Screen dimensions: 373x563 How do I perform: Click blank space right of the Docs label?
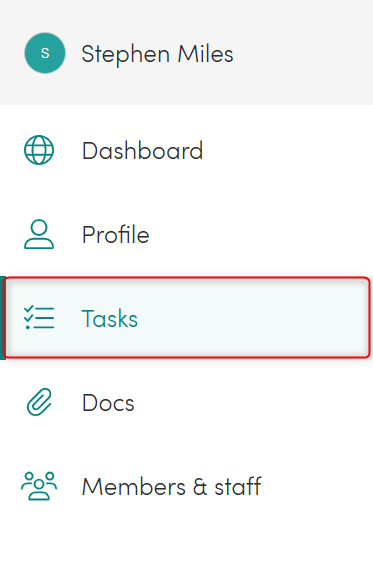point(251,402)
